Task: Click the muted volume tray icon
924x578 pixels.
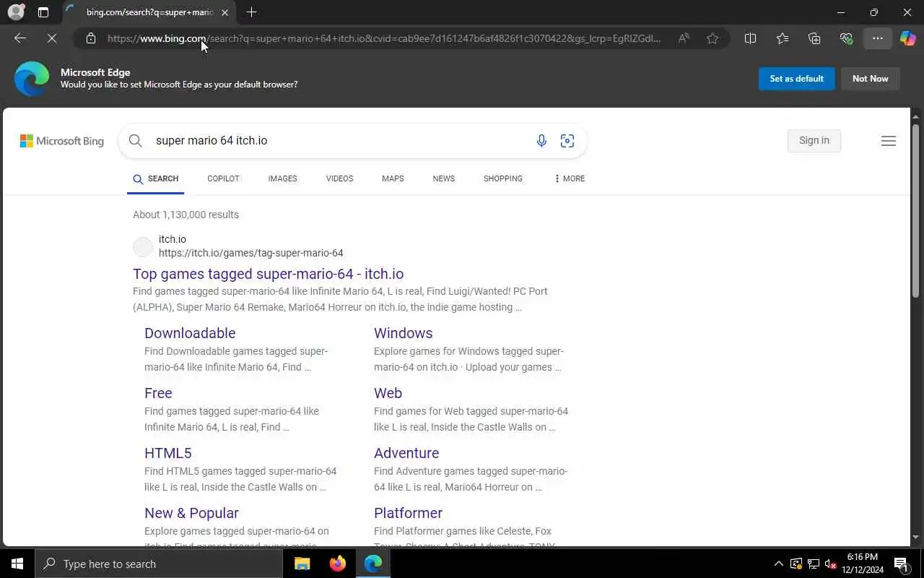Action: [830, 564]
